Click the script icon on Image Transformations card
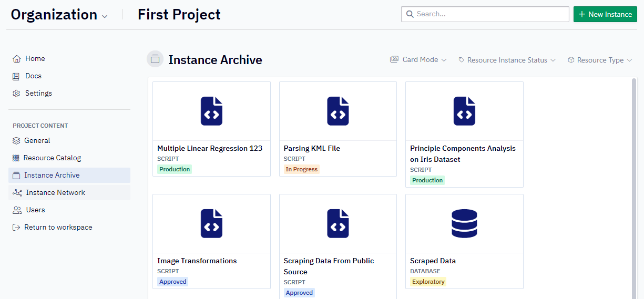Viewport: 644px width, 299px height. 211,223
